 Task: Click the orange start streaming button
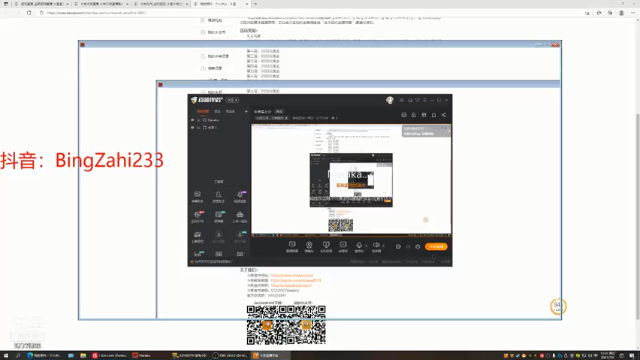click(x=436, y=247)
